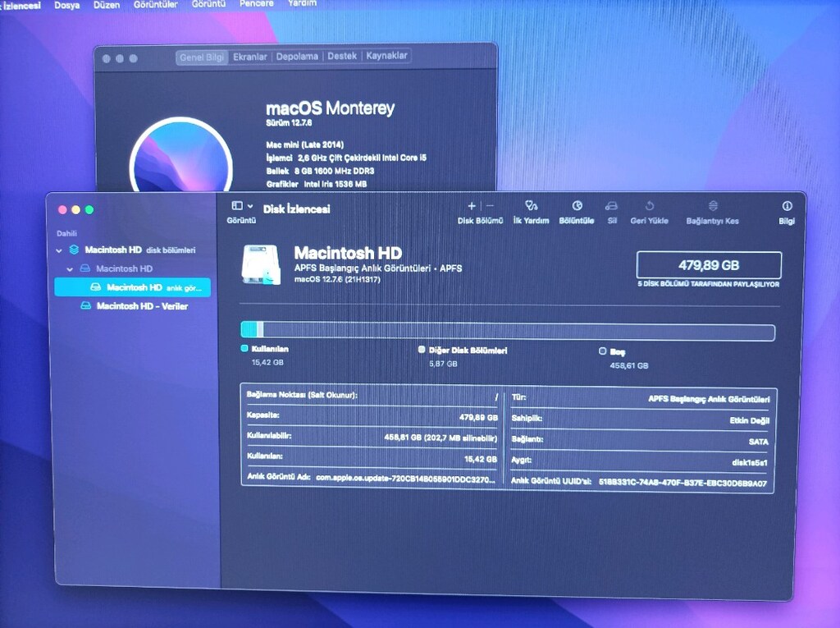Click the Sahiplik Etkin Değil value

750,420
